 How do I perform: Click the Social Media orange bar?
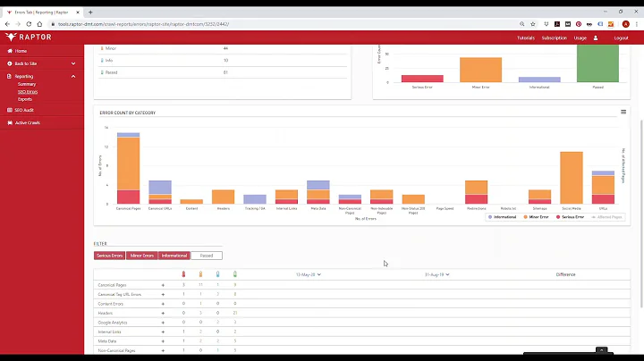[572, 178]
